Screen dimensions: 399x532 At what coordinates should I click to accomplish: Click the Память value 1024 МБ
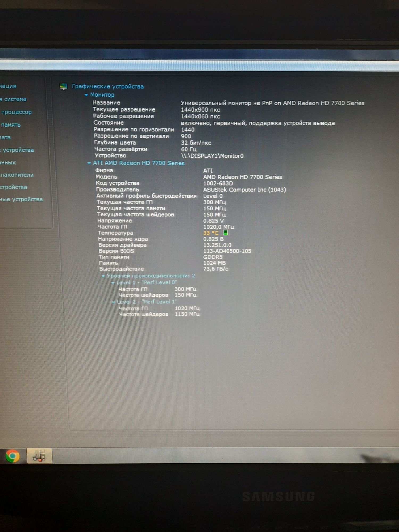[214, 263]
